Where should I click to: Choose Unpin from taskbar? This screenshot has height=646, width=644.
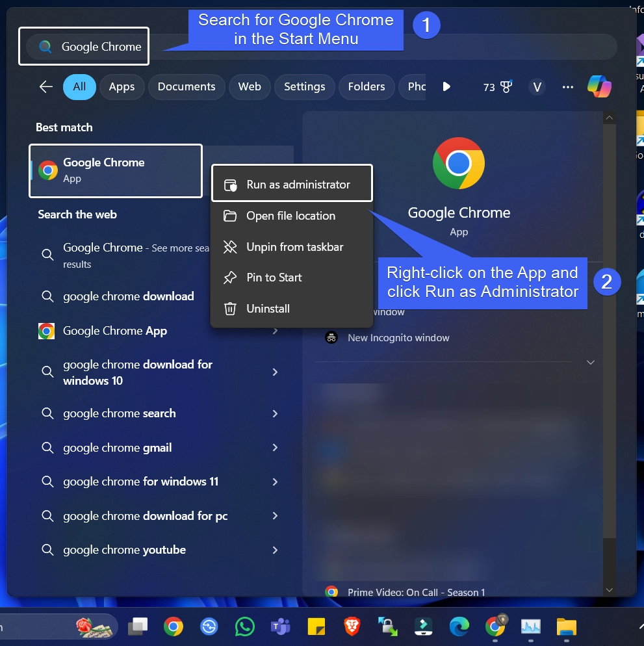click(292, 247)
